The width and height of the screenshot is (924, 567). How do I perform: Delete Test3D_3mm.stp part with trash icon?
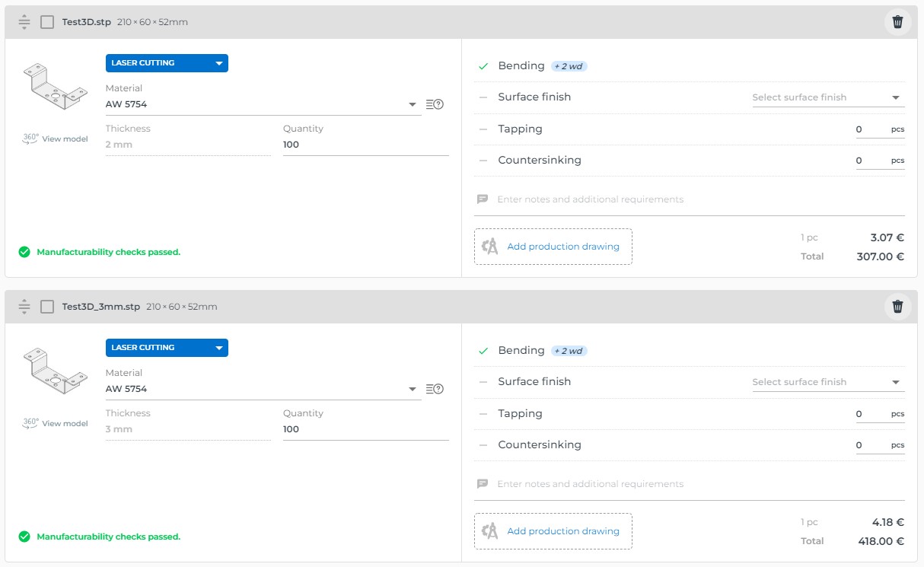[897, 307]
